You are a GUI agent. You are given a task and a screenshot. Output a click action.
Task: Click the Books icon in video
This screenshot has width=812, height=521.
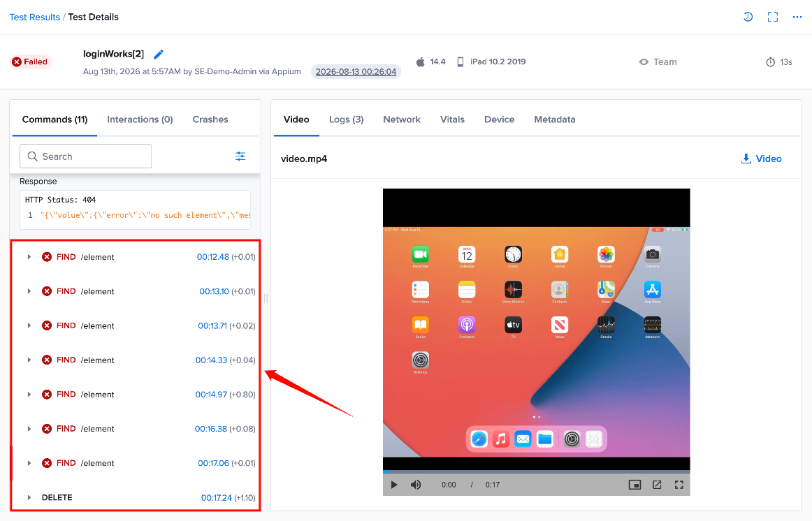click(421, 325)
